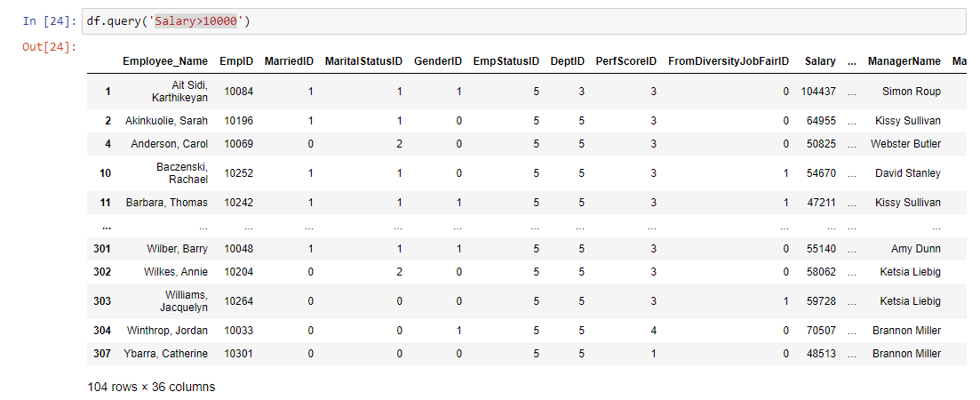This screenshot has width=980, height=400.
Task: Select the name Ait Sidi, Karthikeyan
Action: point(180,92)
